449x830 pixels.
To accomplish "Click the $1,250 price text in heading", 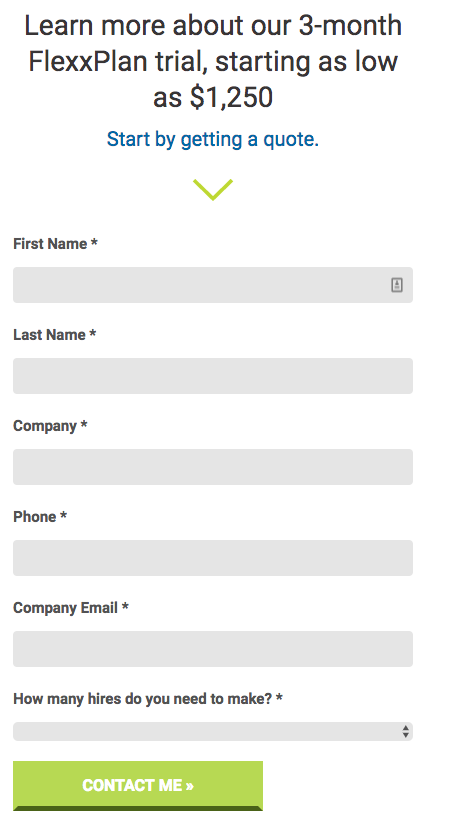I will [x=231, y=97].
